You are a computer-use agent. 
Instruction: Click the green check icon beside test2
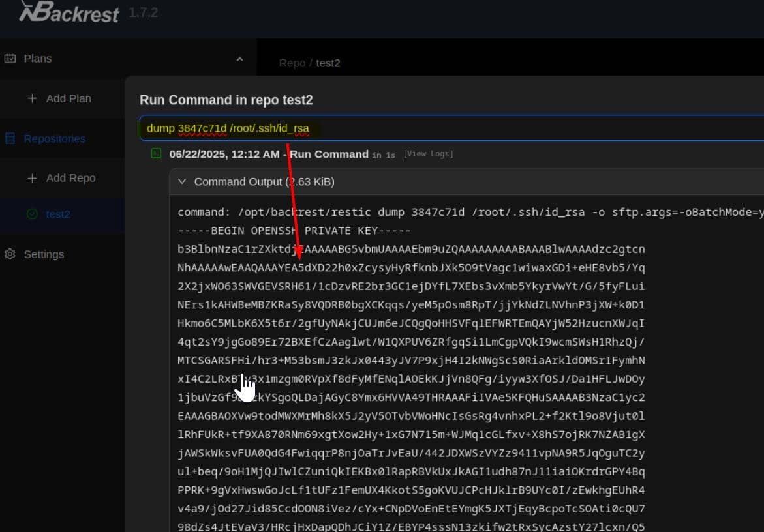31,214
